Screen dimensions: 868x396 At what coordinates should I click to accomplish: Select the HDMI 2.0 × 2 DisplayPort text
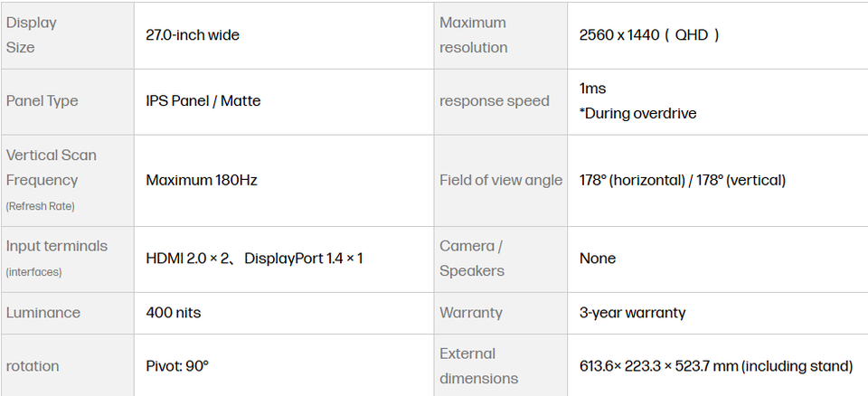point(255,259)
